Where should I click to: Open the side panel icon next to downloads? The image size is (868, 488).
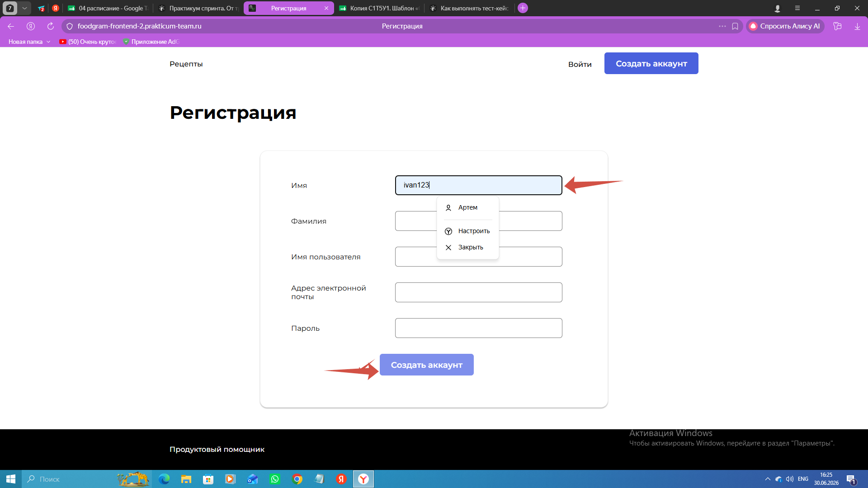coord(837,26)
